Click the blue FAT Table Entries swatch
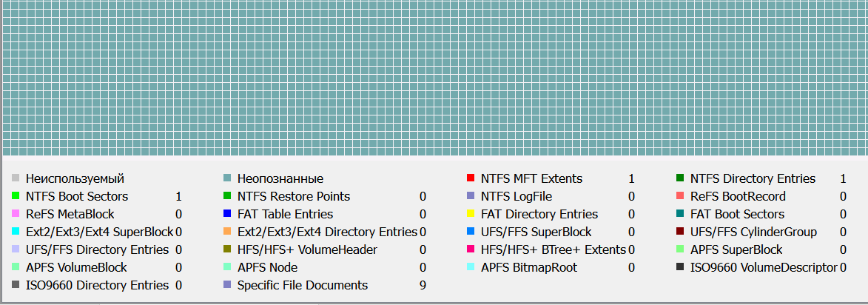868x305 pixels. 227,214
